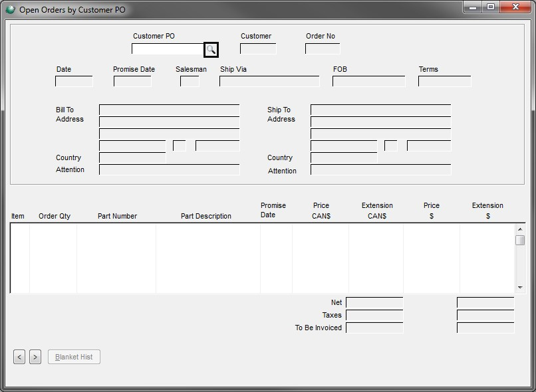Click the Ship To Attention field
The height and width of the screenshot is (392, 536).
click(x=381, y=169)
